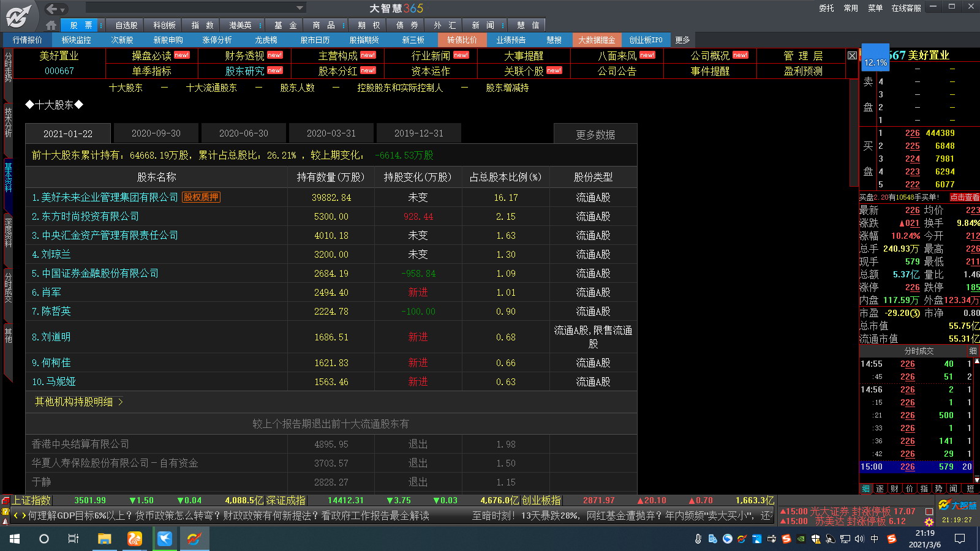The width and height of the screenshot is (980, 551).
Task: Switch to the 2019-12-31 report tab
Action: (x=418, y=133)
